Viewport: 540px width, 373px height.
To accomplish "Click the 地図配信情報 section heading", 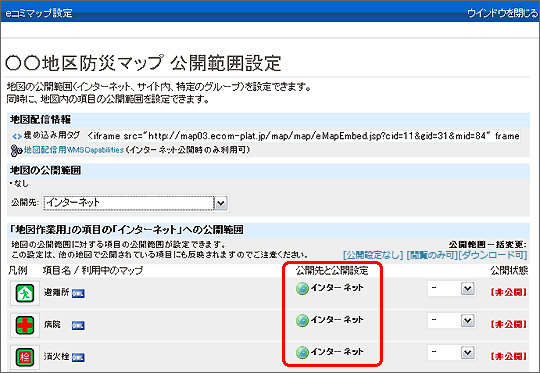I will [40, 120].
